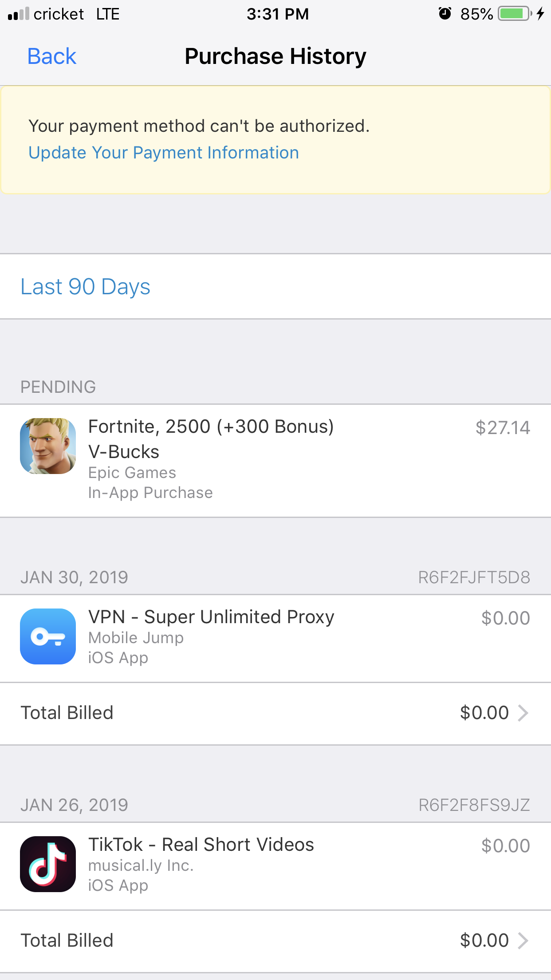Image resolution: width=551 pixels, height=980 pixels.
Task: Tap the TikTok app icon
Action: tap(48, 864)
